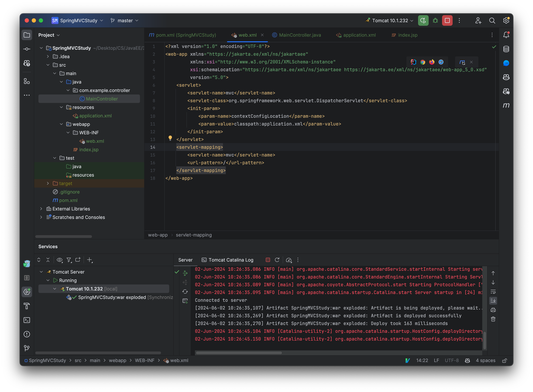This screenshot has height=392, width=533.
Task: Toggle scroll-to-end in the server log
Action: pyautogui.click(x=493, y=301)
